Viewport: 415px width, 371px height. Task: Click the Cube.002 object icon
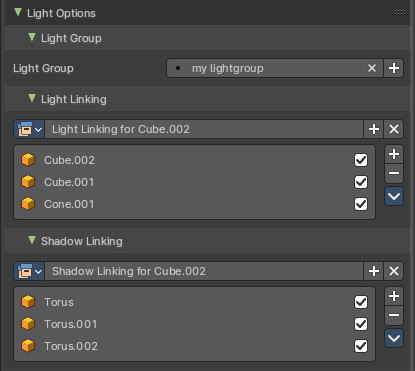point(28,160)
